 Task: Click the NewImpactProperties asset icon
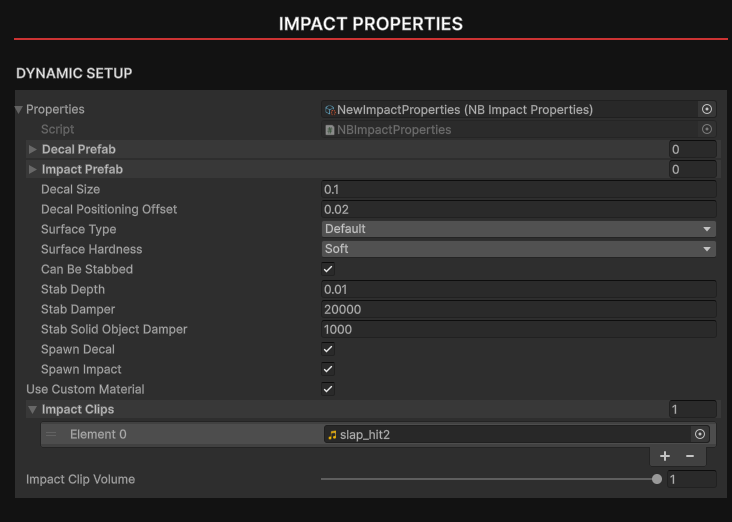click(x=330, y=110)
